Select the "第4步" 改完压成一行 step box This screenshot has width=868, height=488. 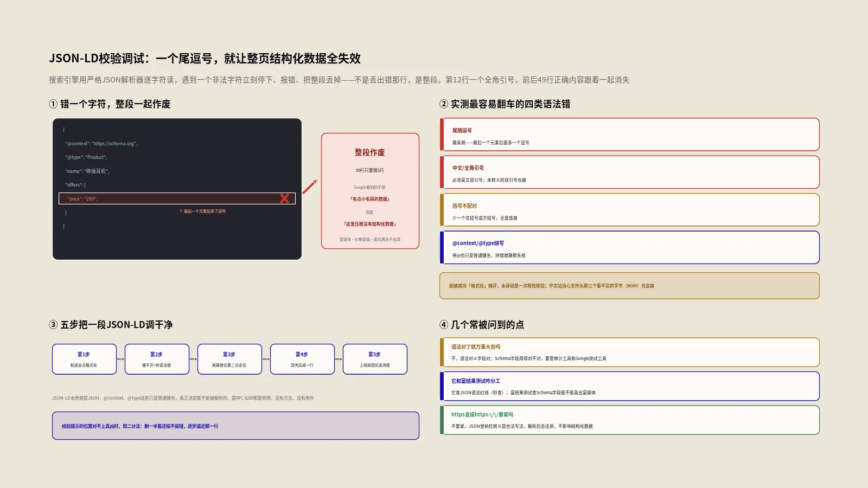point(302,359)
